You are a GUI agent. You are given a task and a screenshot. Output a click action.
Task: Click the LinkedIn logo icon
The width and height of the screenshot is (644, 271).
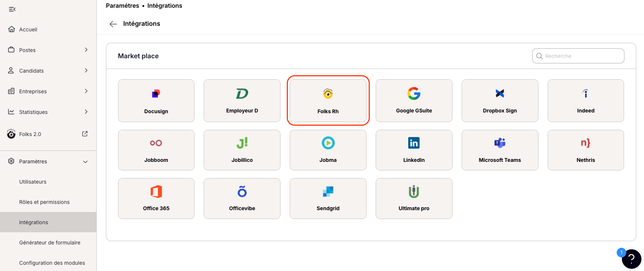click(x=414, y=143)
